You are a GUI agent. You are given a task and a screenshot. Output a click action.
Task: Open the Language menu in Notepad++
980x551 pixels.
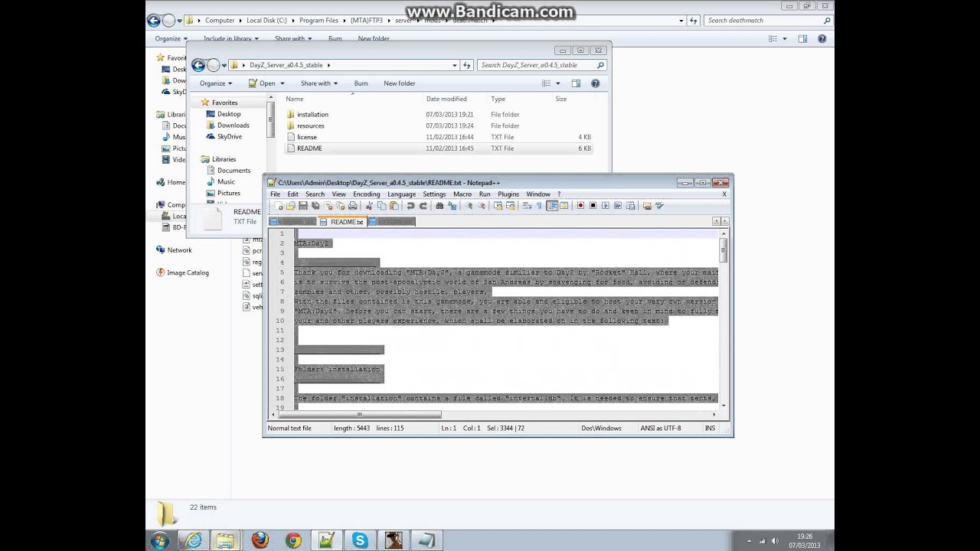(x=401, y=194)
